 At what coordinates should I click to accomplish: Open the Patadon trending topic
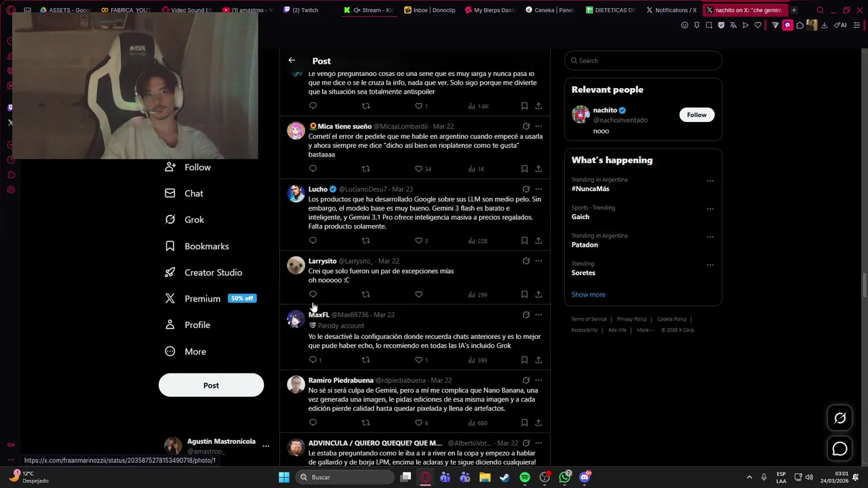pyautogui.click(x=585, y=245)
